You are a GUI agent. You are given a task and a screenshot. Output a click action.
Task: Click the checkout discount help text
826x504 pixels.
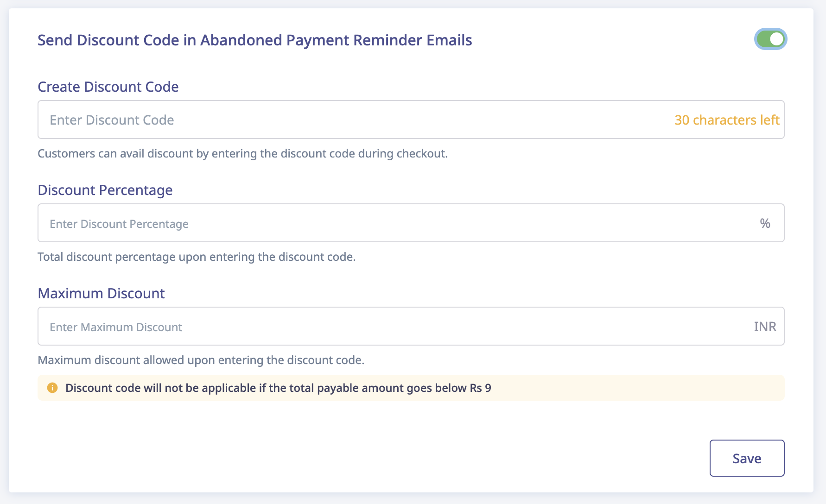(242, 153)
